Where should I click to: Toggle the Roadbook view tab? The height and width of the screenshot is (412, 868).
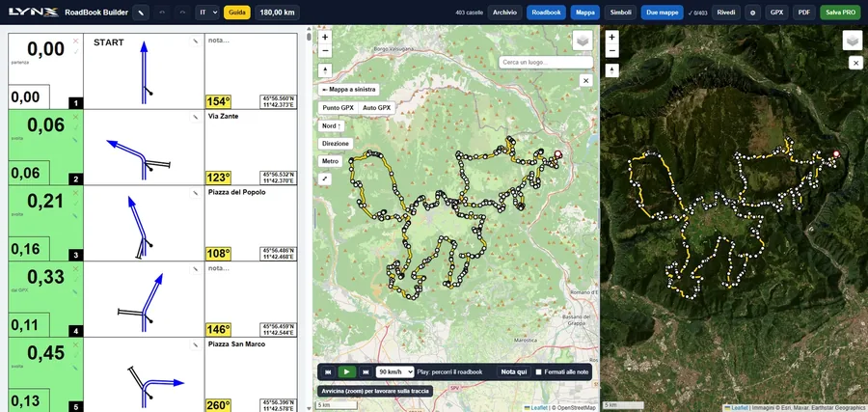tap(547, 13)
